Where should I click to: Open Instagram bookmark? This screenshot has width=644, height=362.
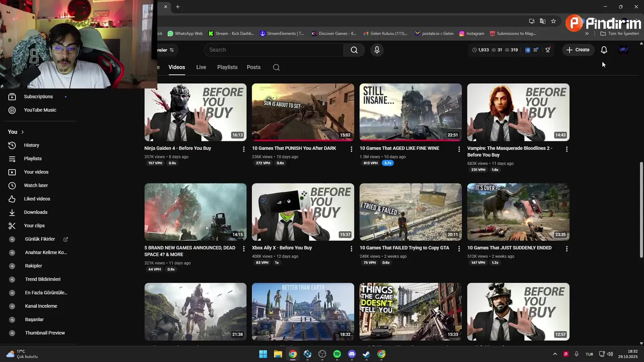(x=471, y=34)
